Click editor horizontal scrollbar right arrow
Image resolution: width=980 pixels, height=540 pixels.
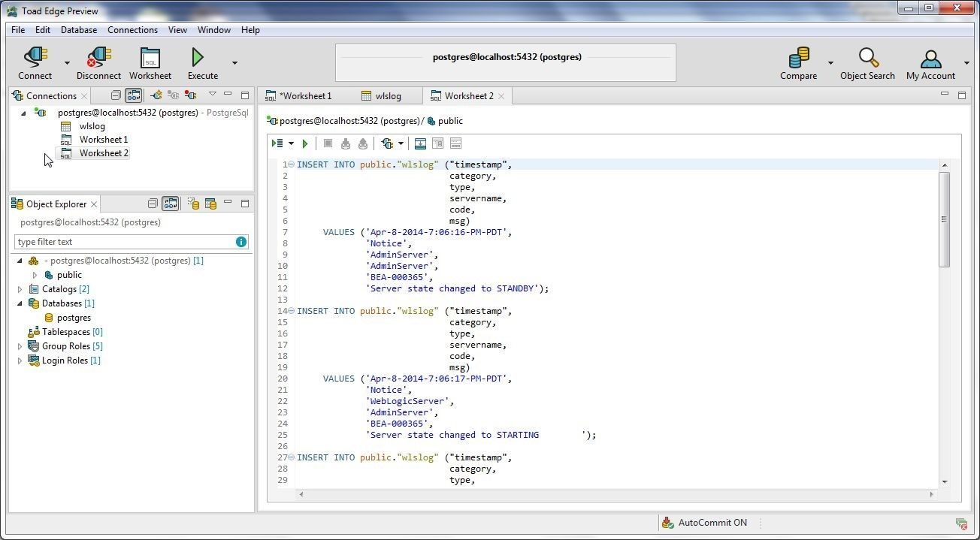[931, 494]
